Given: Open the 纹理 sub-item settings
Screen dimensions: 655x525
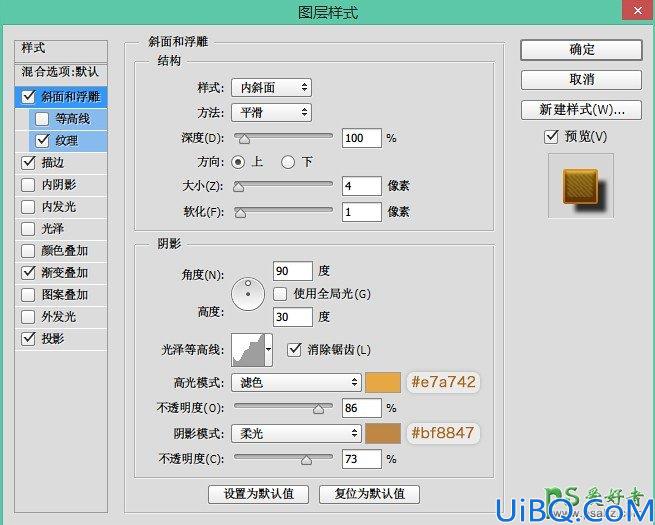Looking at the screenshot, I should (67, 141).
